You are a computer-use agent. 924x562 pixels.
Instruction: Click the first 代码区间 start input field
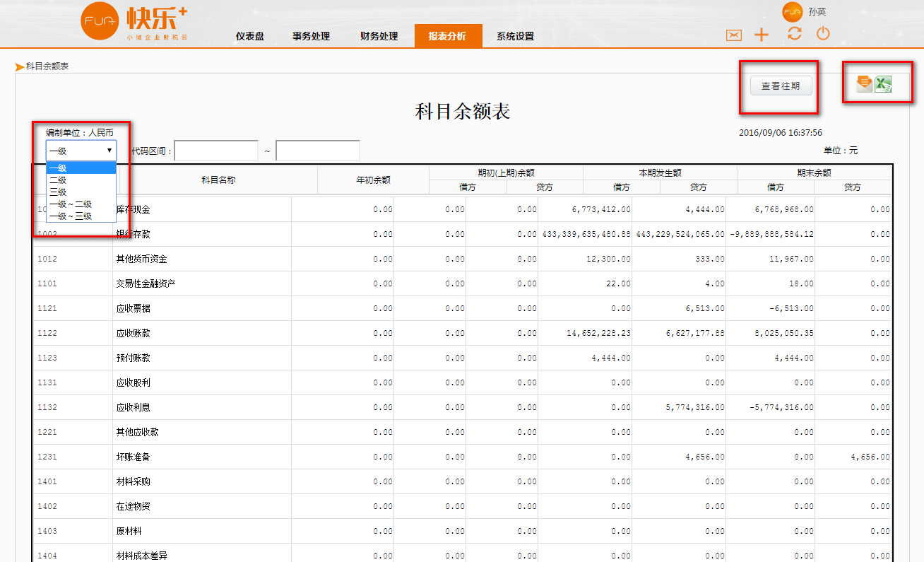216,151
